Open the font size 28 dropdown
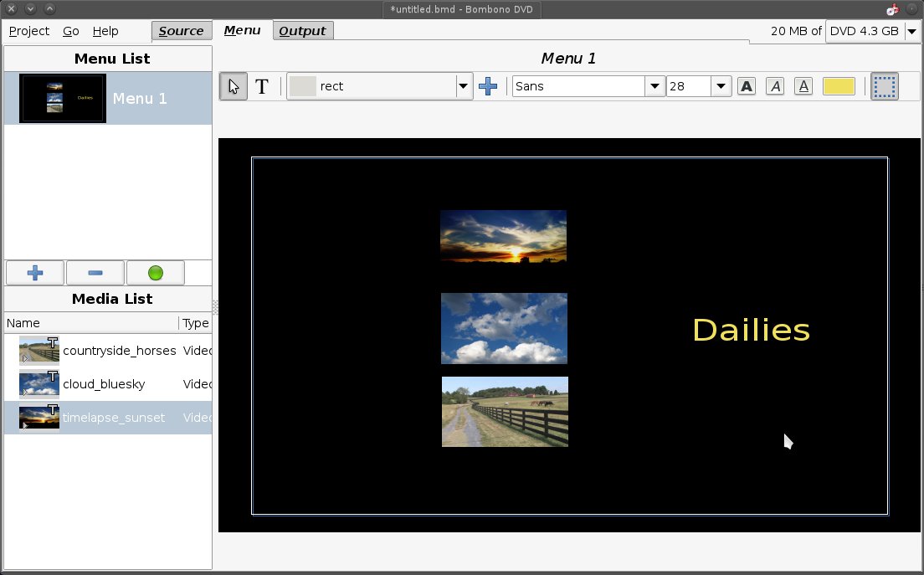 (720, 86)
